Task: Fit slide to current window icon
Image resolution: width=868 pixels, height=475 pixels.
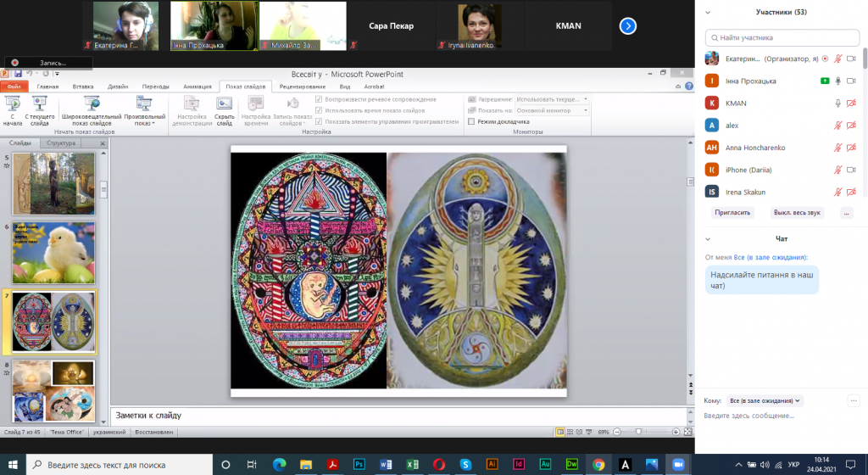Action: [x=688, y=432]
